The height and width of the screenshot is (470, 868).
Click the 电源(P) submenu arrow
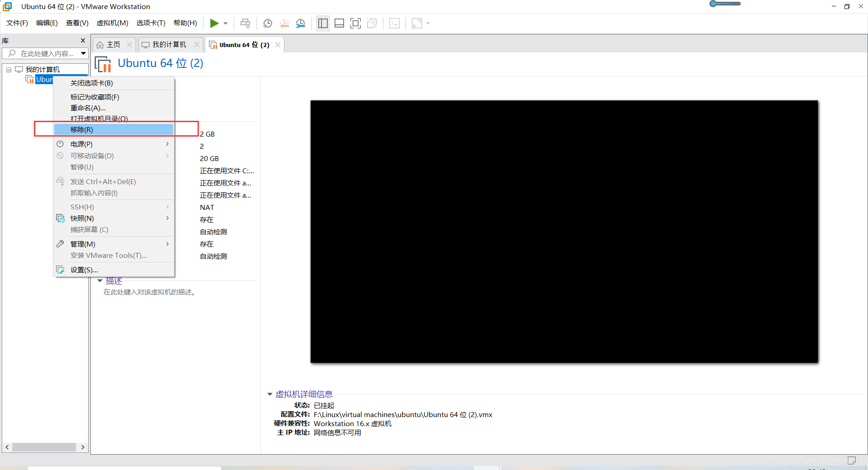167,144
